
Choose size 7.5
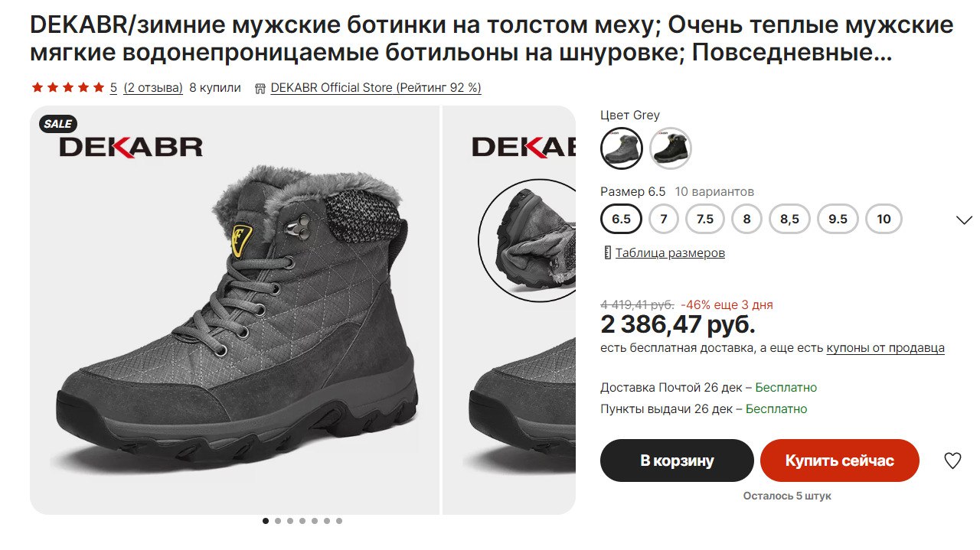point(705,219)
